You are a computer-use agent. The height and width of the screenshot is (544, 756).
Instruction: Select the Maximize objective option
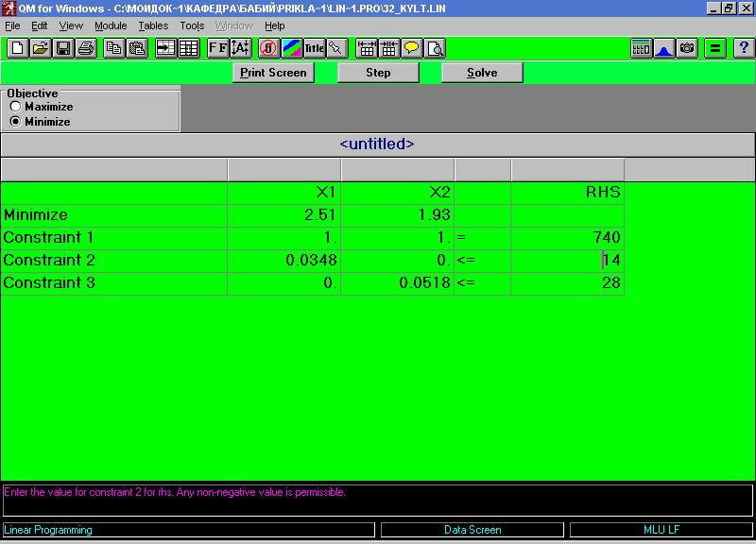pos(15,107)
